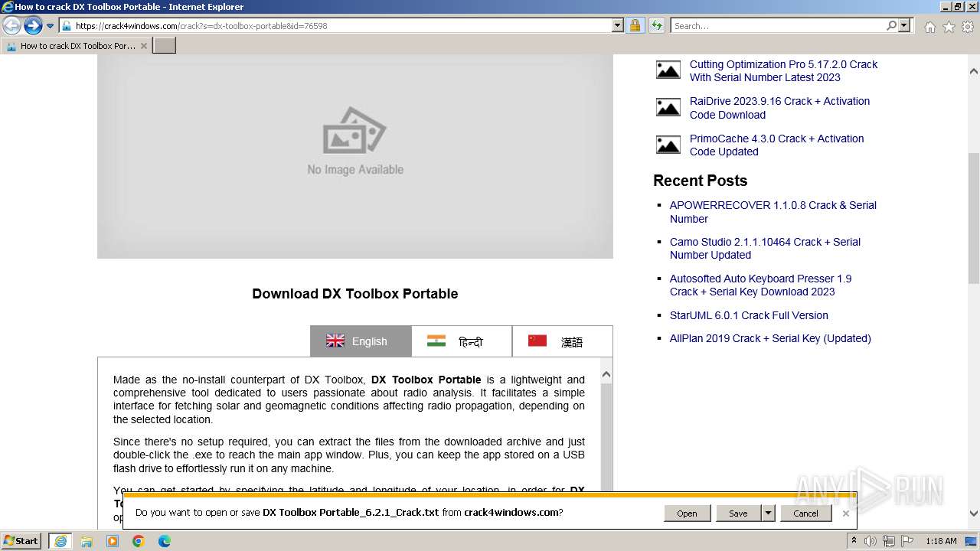
Task: Dismiss the download notification bar
Action: point(845,514)
